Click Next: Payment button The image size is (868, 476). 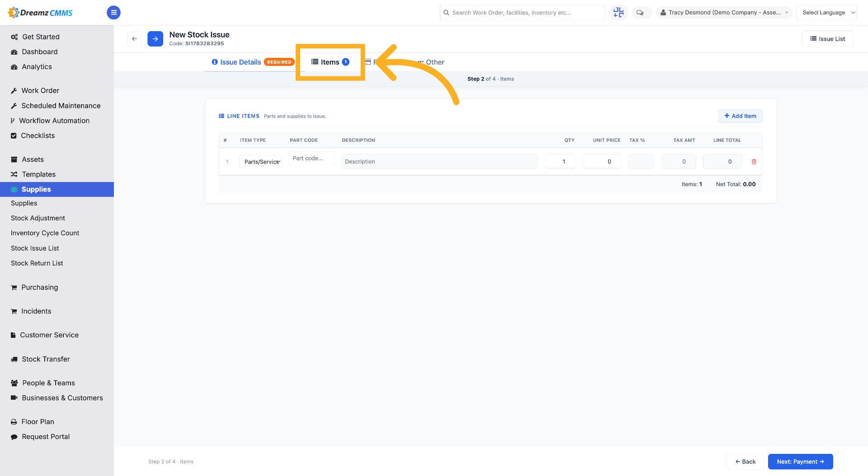click(800, 462)
